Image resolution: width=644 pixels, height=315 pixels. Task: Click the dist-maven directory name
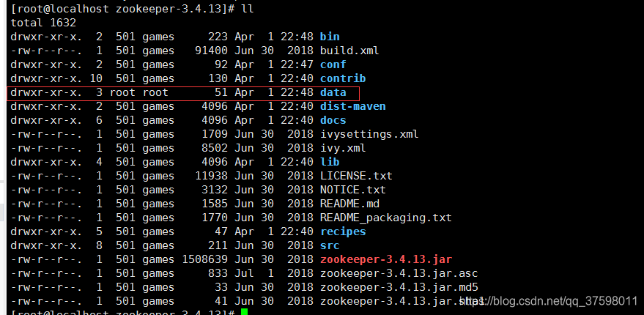tap(353, 106)
